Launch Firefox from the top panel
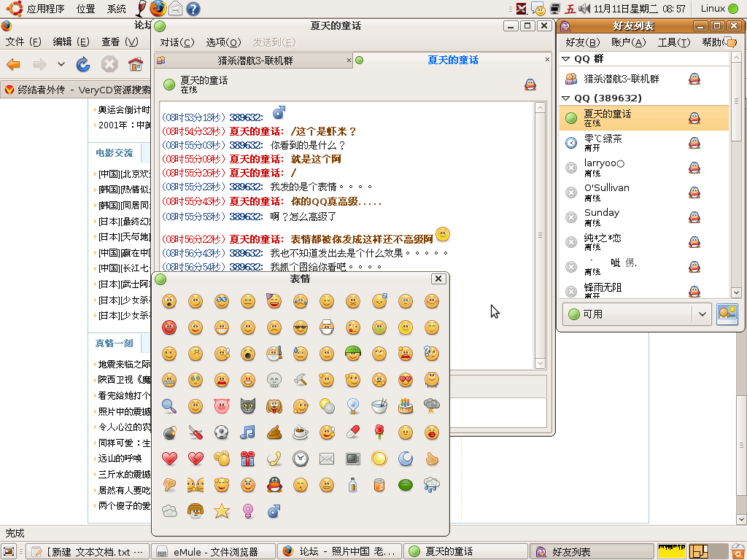Screen dimensions: 747x560 pos(158,9)
